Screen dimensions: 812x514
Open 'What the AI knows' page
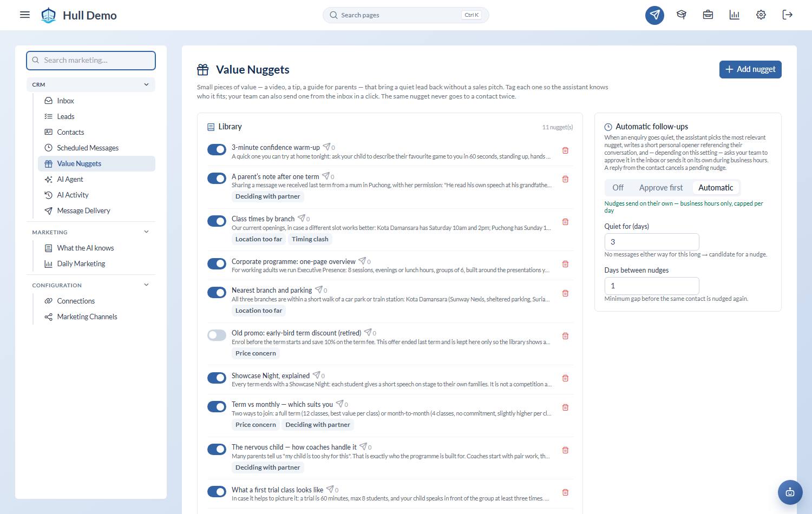96,248
